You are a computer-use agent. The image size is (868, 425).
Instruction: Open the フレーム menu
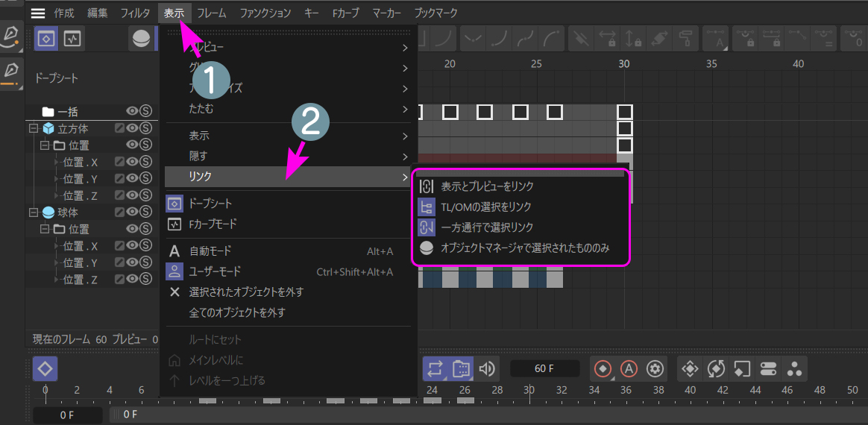[x=212, y=13]
